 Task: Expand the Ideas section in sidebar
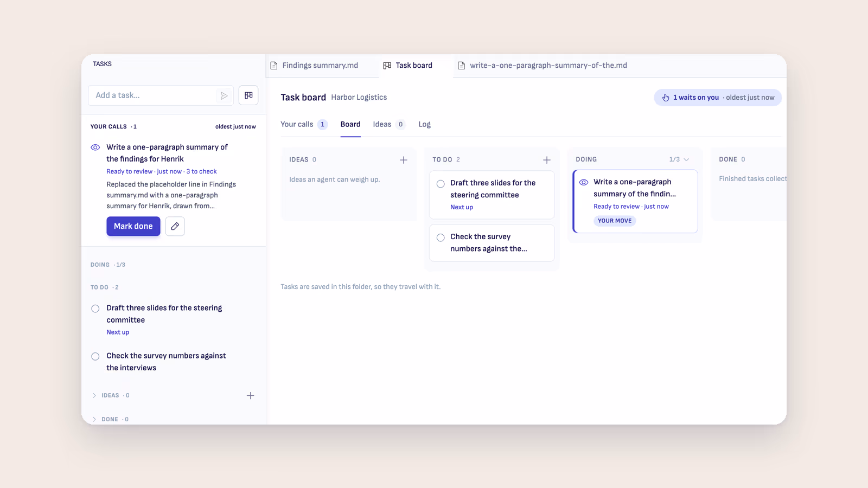point(94,396)
